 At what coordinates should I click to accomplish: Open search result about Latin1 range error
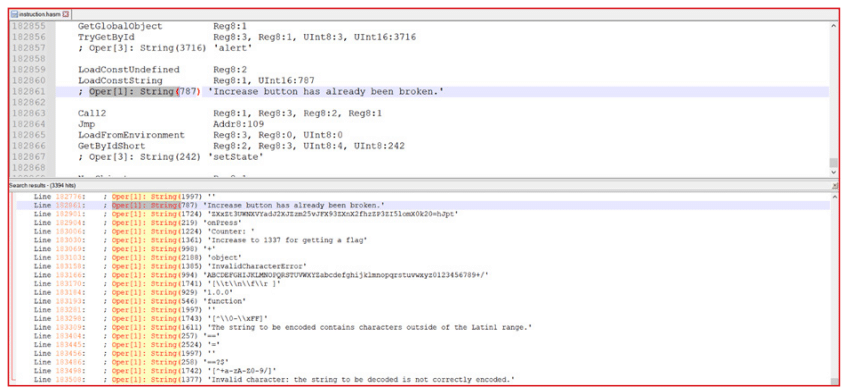point(282,327)
